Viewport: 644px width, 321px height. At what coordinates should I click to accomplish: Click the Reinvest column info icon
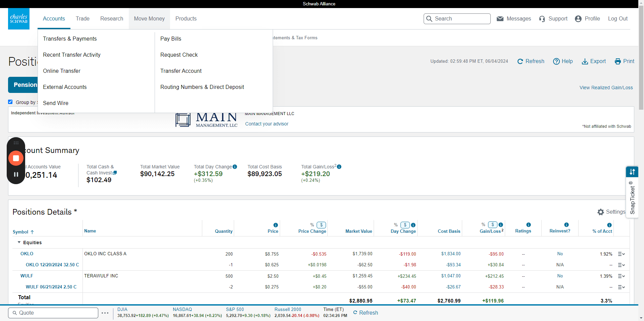click(567, 225)
